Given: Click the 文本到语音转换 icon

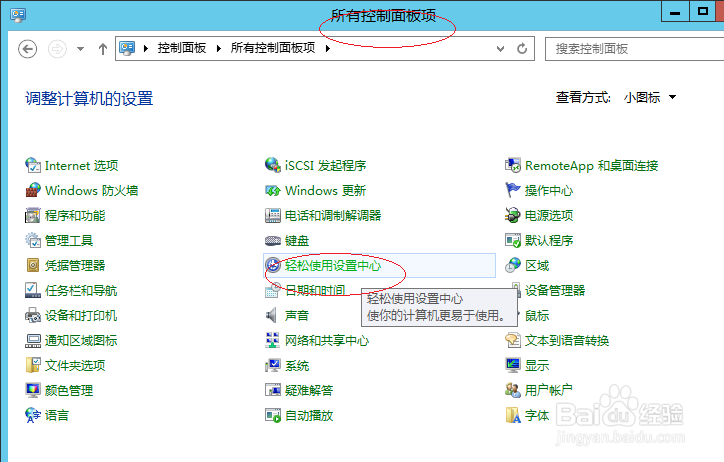Looking at the screenshot, I should [x=513, y=340].
